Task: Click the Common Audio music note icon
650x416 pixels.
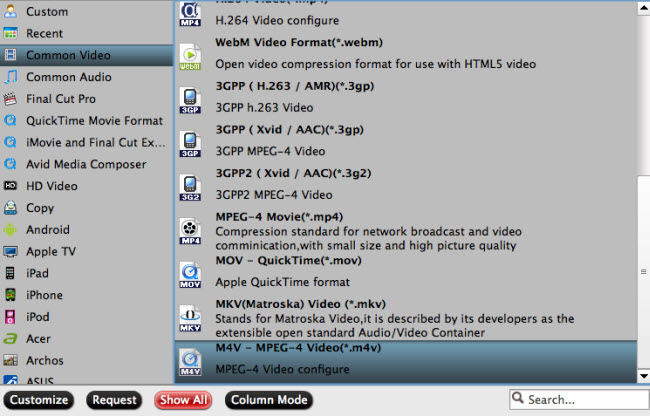Action: (10, 77)
